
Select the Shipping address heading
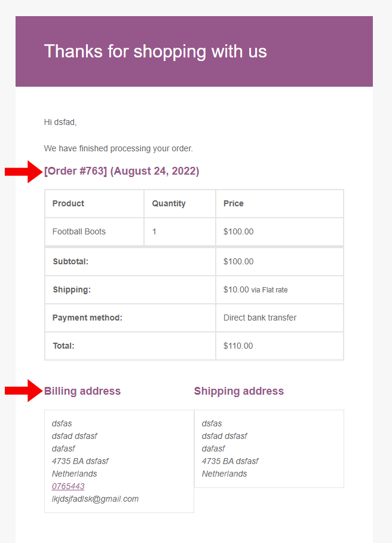tap(238, 391)
